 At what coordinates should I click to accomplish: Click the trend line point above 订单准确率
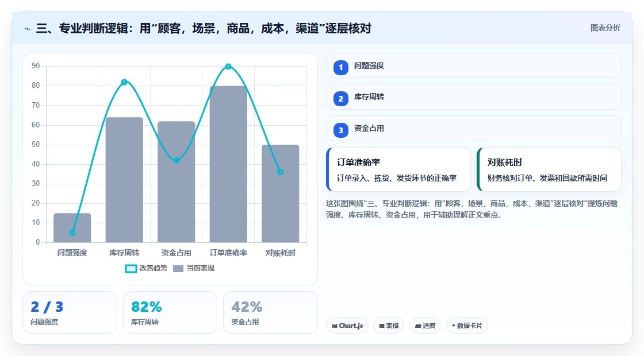click(228, 67)
